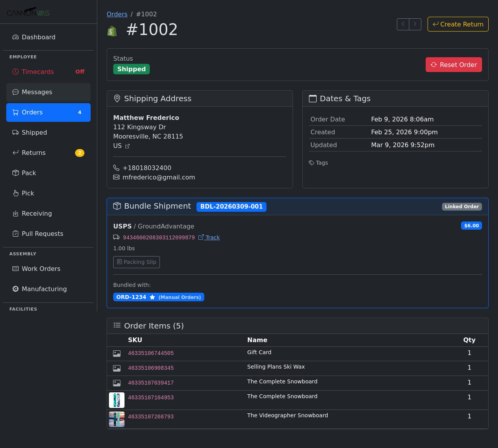Open the Videographer Snowboard product thumbnail

tap(117, 419)
